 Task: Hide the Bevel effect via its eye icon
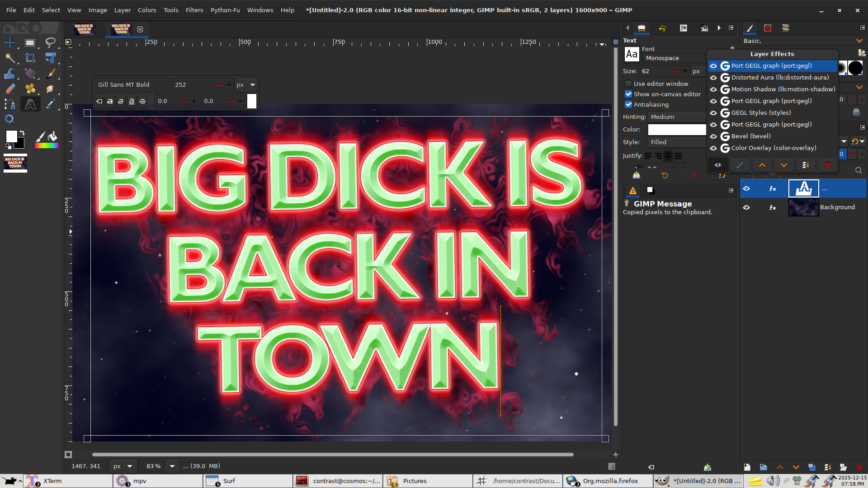tap(713, 136)
